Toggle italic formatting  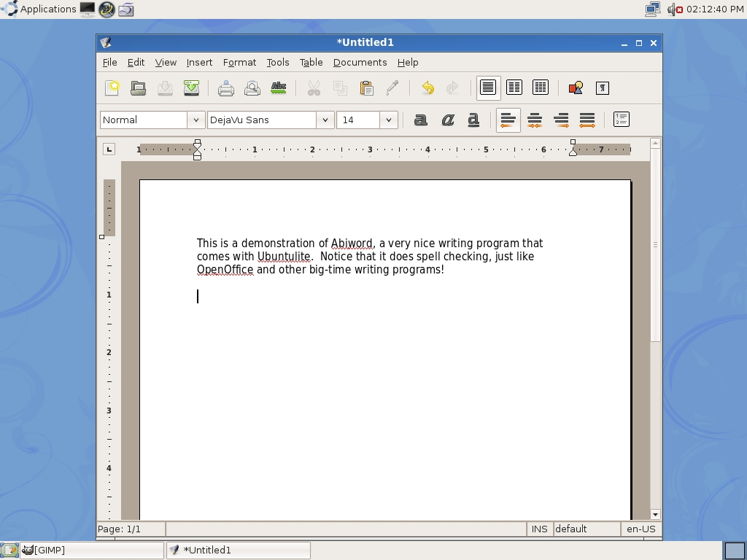click(447, 120)
